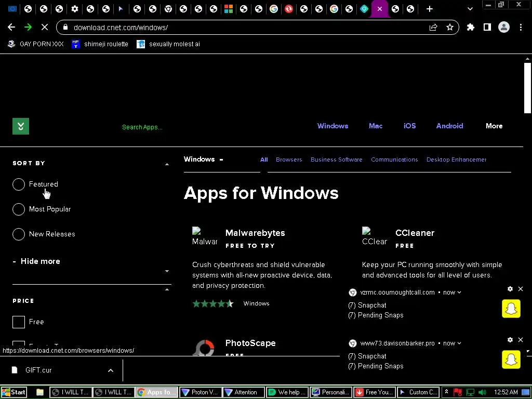Open the Chrome profile avatar
The image size is (532, 399).
click(x=504, y=27)
